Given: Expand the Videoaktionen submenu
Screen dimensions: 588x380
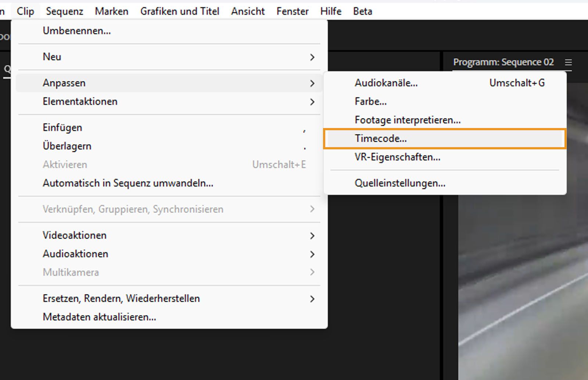Looking at the screenshot, I should 75,235.
